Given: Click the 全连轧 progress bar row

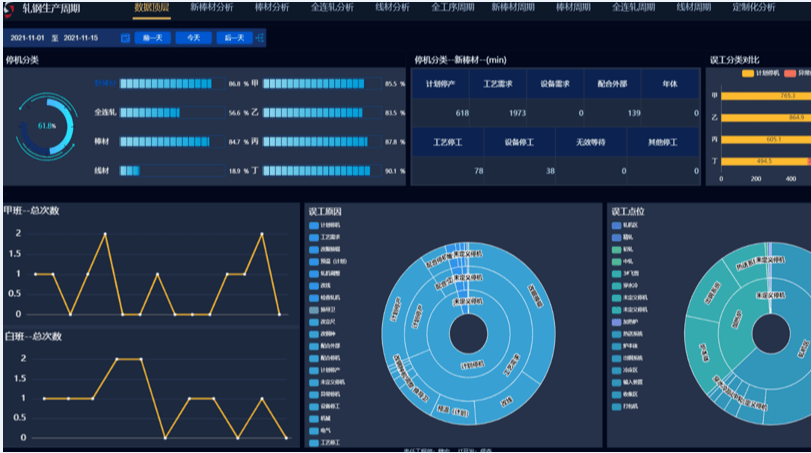Looking at the screenshot, I should point(166,113).
